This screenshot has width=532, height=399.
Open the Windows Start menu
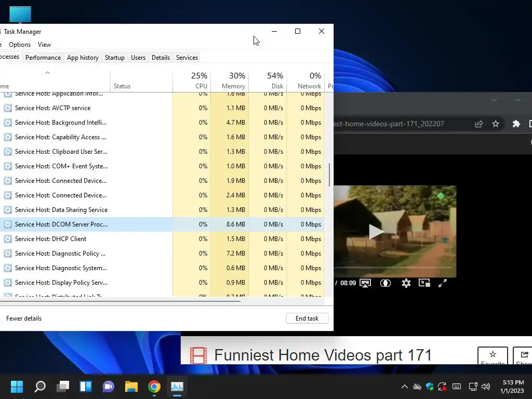click(x=17, y=387)
